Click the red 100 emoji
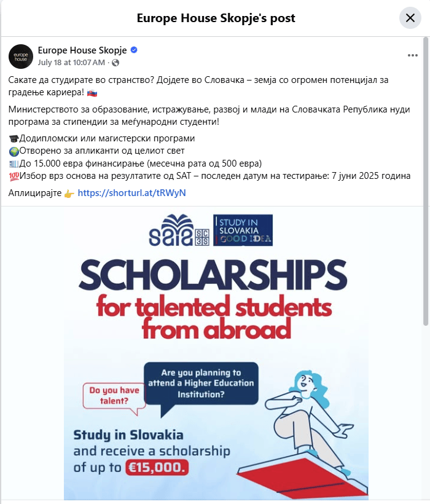 [14, 176]
